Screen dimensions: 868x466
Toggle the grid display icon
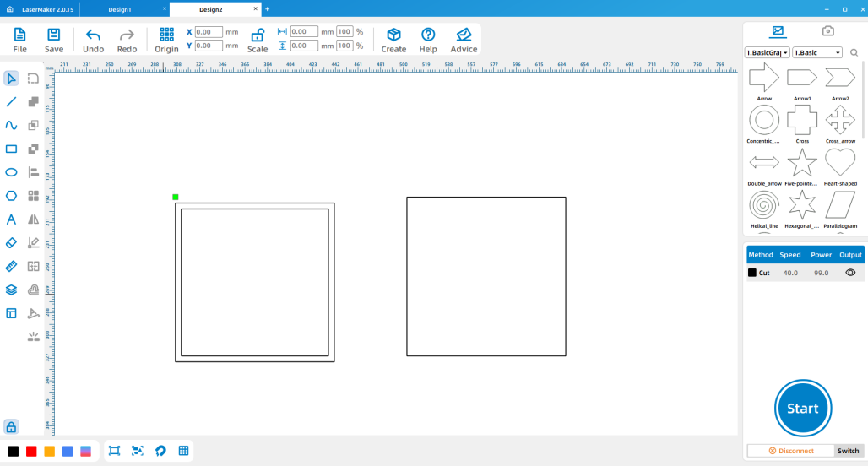(184, 451)
